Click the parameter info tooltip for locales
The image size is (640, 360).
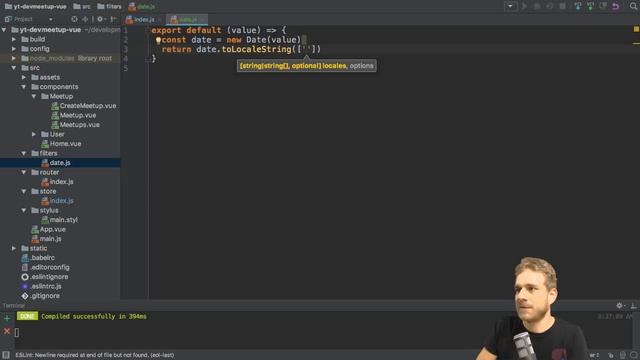[x=307, y=66]
